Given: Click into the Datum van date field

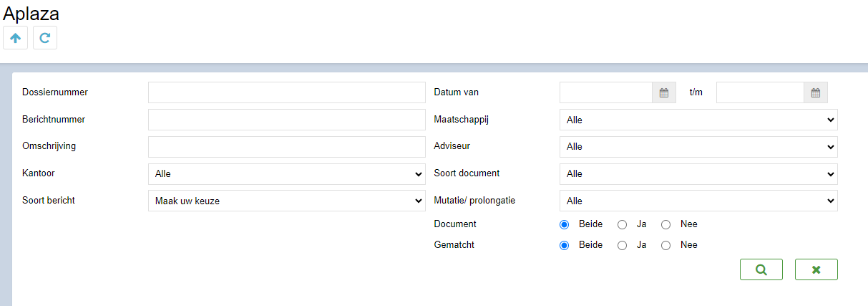Looking at the screenshot, I should [x=606, y=92].
